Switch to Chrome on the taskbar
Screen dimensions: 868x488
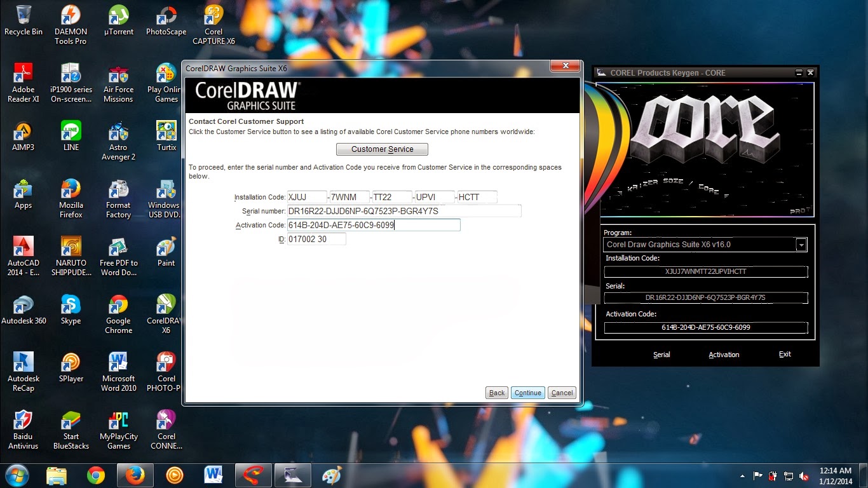point(96,475)
